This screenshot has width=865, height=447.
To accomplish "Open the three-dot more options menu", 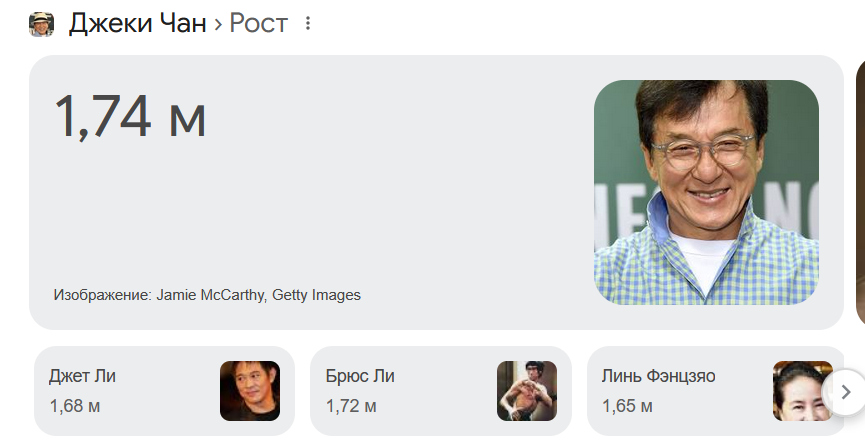I will [x=307, y=24].
